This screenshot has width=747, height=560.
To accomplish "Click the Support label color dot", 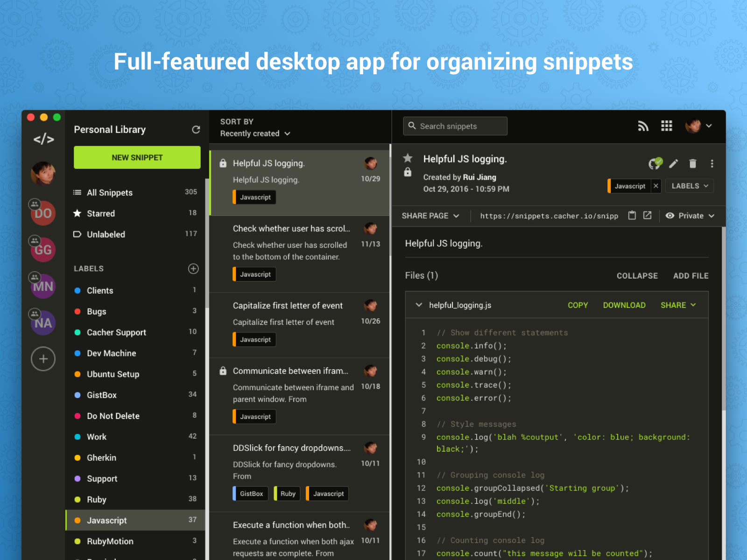I will click(x=78, y=478).
